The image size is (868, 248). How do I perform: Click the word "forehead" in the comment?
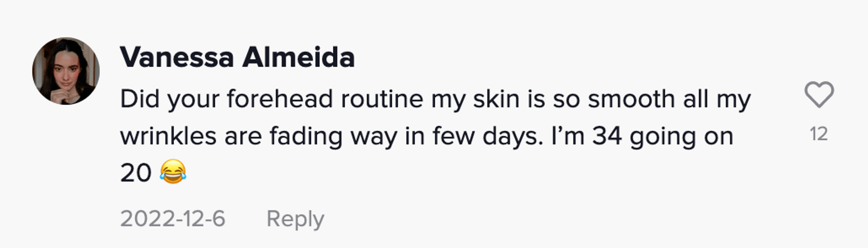tap(279, 99)
